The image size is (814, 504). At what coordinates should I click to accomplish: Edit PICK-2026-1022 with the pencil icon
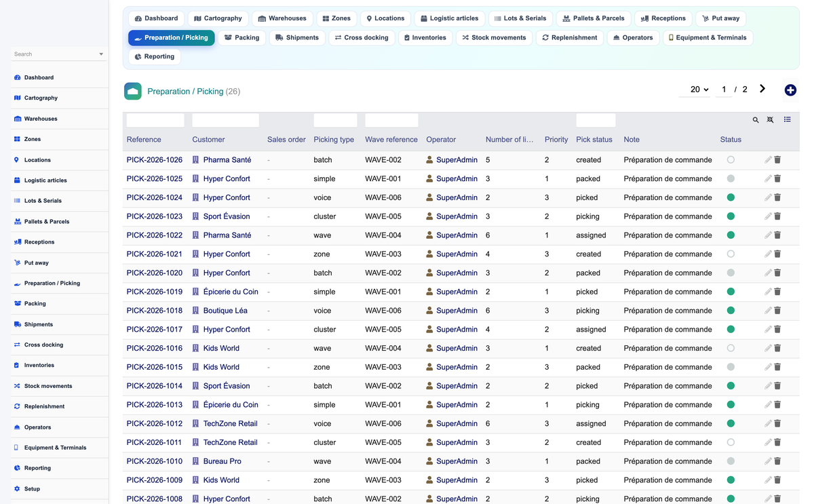(x=768, y=235)
